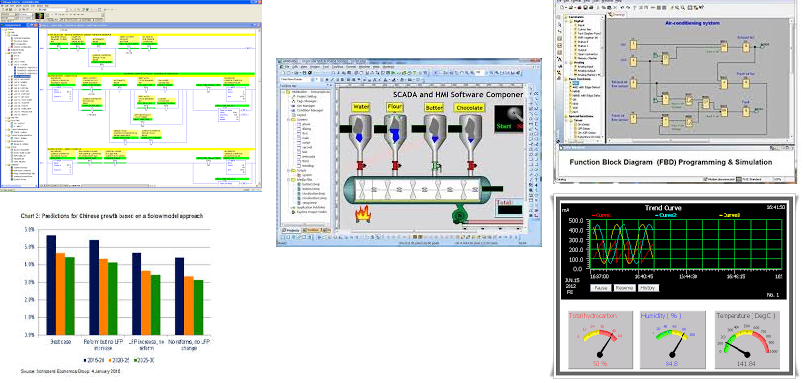Switch to the Projects tab in SCADA editor
The height and width of the screenshot is (383, 804).
tap(290, 231)
